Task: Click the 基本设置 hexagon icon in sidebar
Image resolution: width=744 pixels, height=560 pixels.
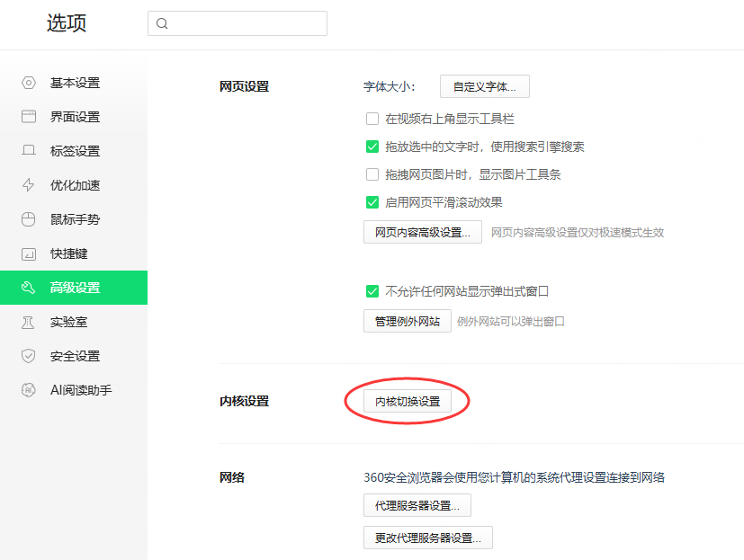Action: 29,83
